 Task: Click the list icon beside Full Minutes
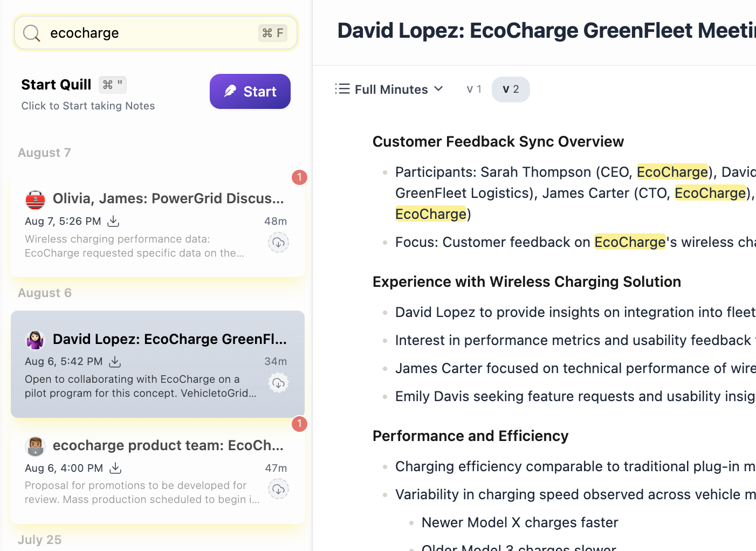pos(342,89)
